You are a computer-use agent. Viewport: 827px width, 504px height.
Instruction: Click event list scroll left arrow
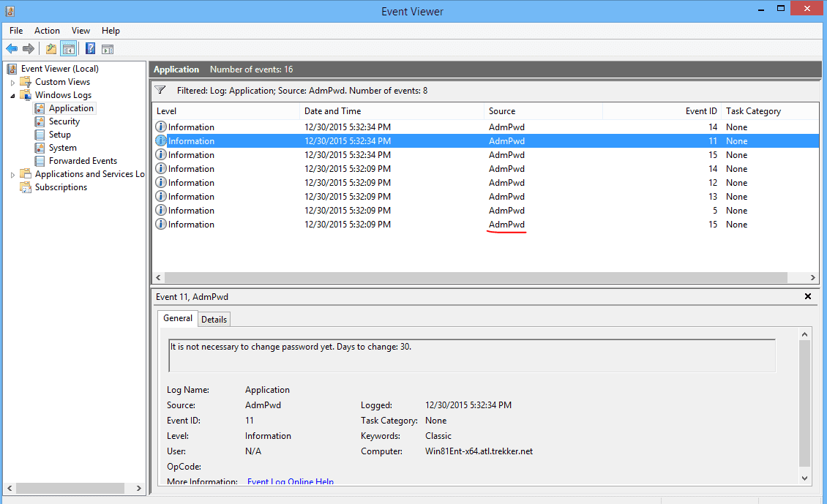tap(158, 277)
